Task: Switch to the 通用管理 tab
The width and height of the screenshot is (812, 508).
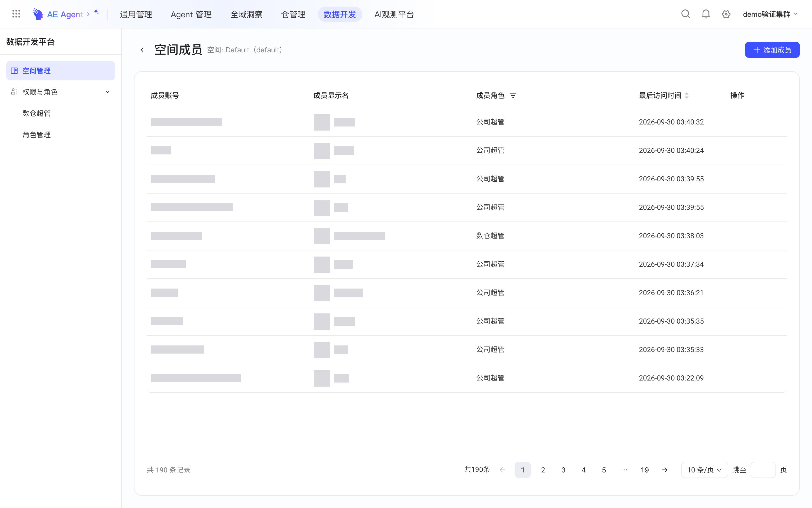Action: click(136, 14)
